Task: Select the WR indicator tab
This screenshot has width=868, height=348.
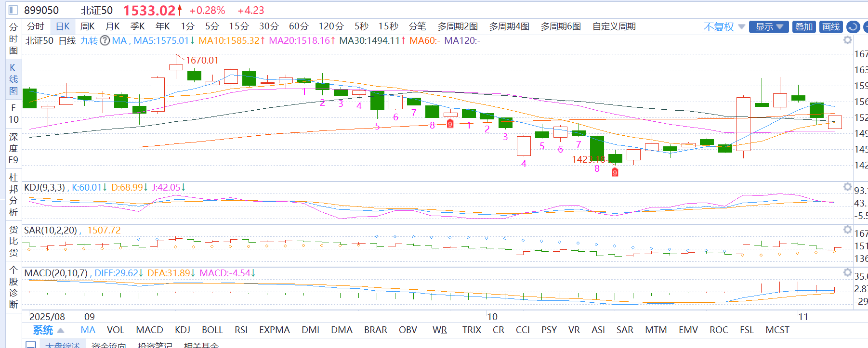Action: [440, 330]
